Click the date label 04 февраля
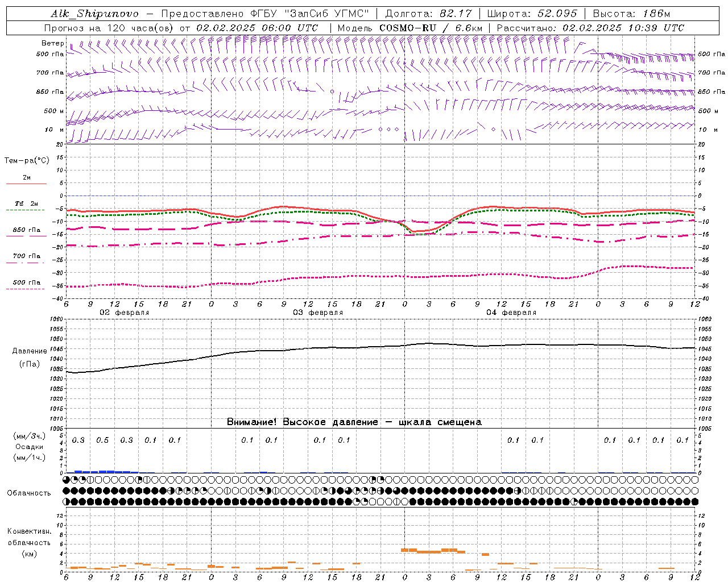 point(511,313)
